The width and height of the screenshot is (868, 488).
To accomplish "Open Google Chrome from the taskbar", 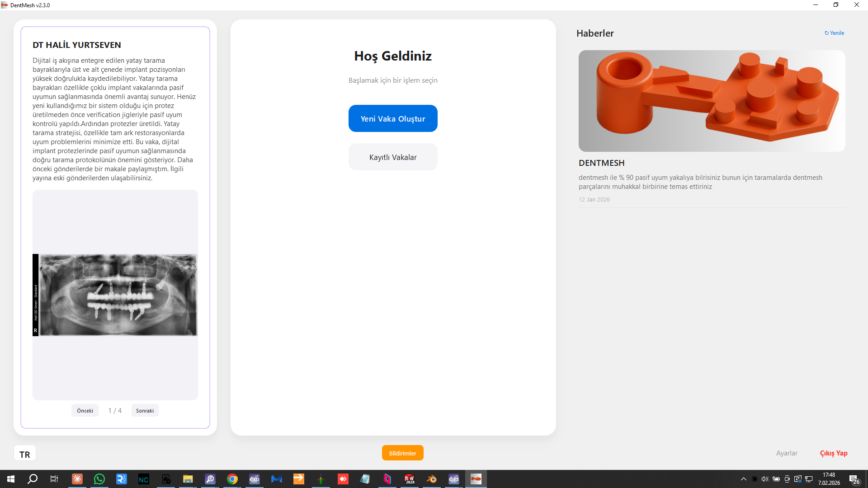I will click(232, 479).
